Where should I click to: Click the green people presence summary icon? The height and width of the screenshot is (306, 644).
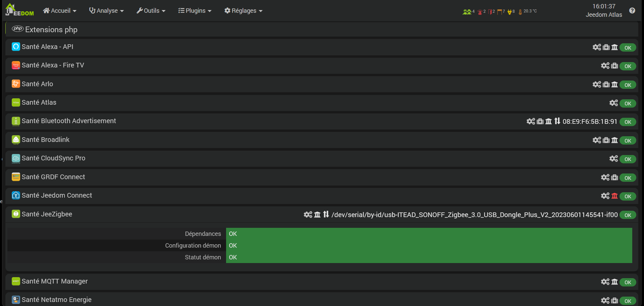(467, 12)
